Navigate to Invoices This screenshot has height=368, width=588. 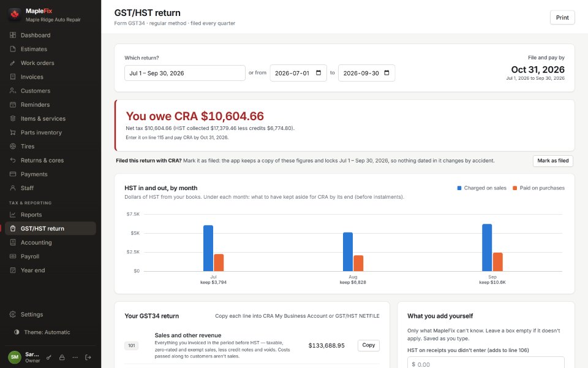tap(50, 77)
